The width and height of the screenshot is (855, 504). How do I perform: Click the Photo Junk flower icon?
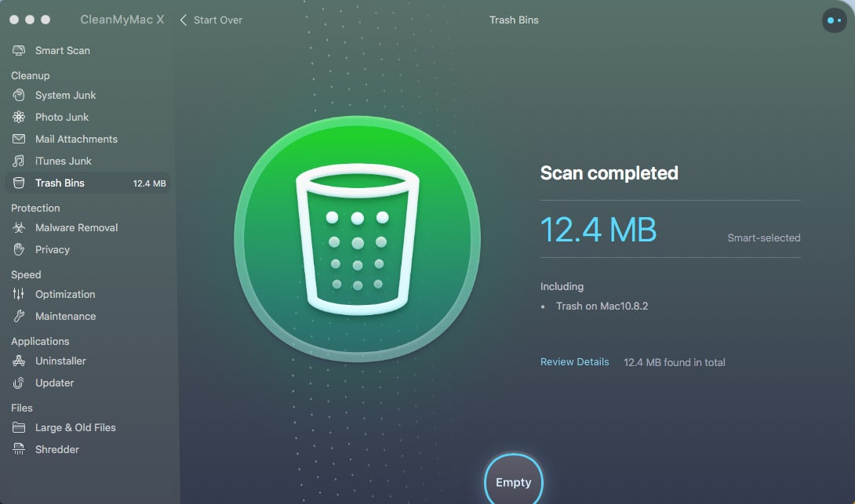pos(19,117)
